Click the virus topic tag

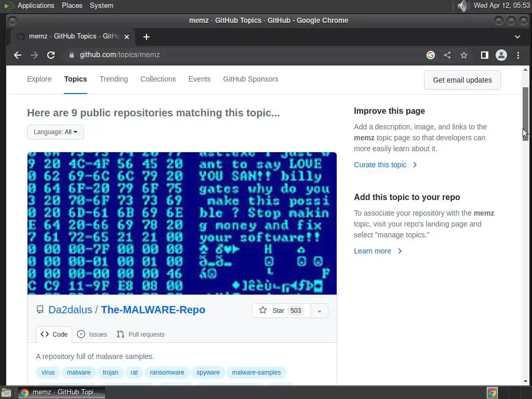click(x=48, y=373)
